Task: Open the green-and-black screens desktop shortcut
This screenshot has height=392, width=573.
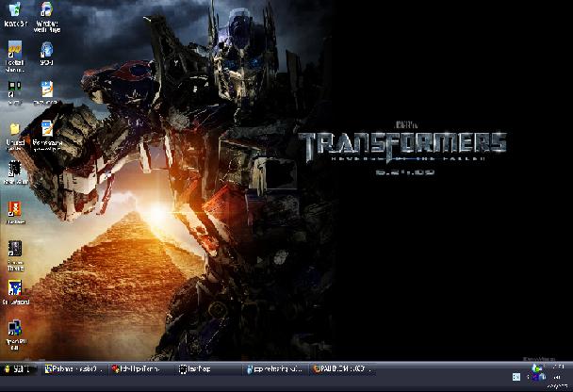Action: coord(15,92)
